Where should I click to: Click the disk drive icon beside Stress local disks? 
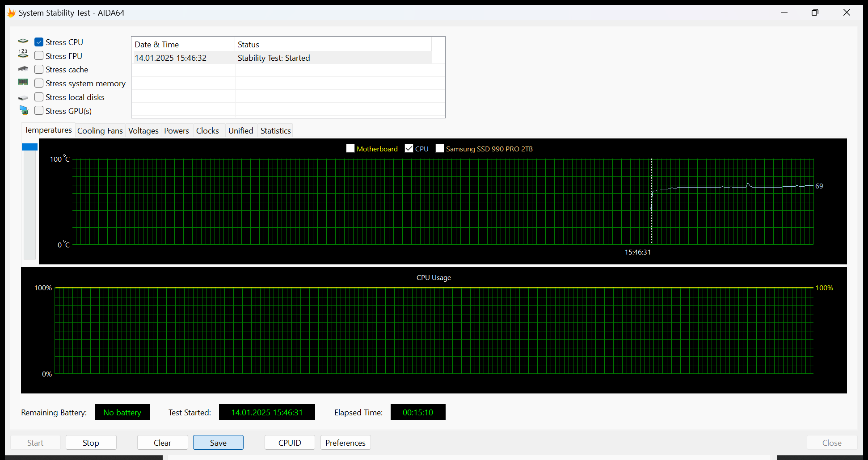23,97
